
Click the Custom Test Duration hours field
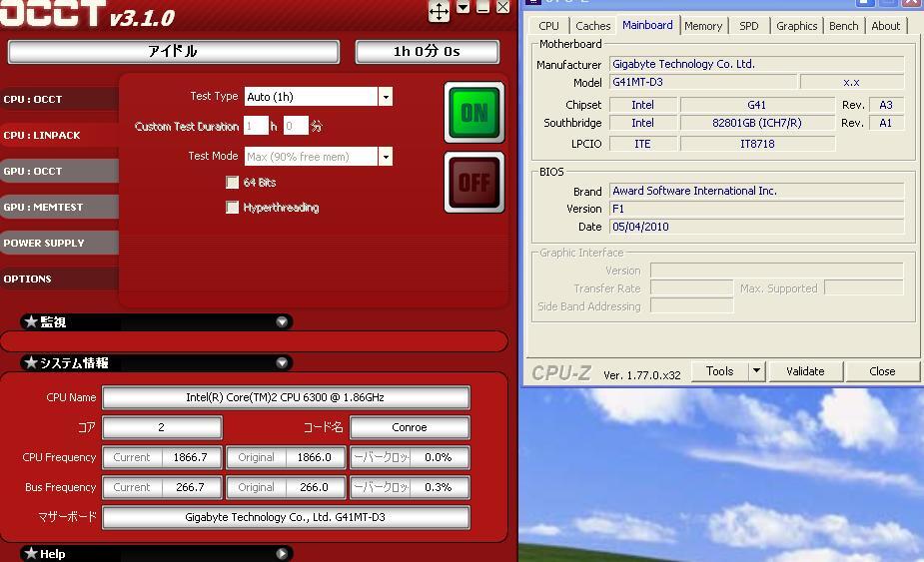(x=256, y=127)
